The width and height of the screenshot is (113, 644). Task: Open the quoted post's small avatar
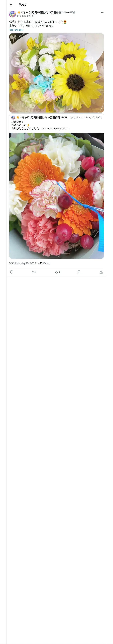coord(14,118)
